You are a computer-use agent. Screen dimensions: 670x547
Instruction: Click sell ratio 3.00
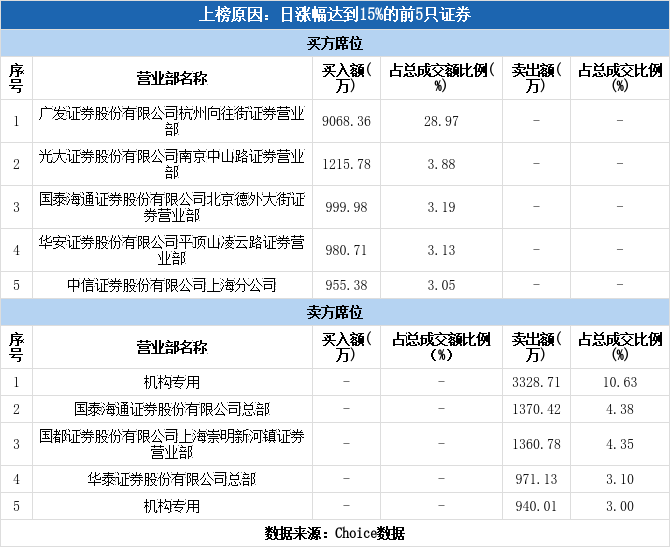pos(620,506)
